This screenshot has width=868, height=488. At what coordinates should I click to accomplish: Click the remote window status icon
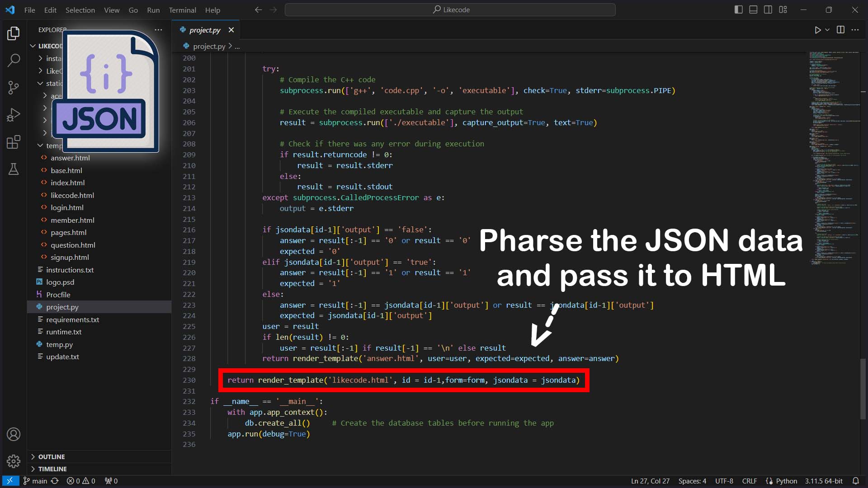tap(9, 481)
